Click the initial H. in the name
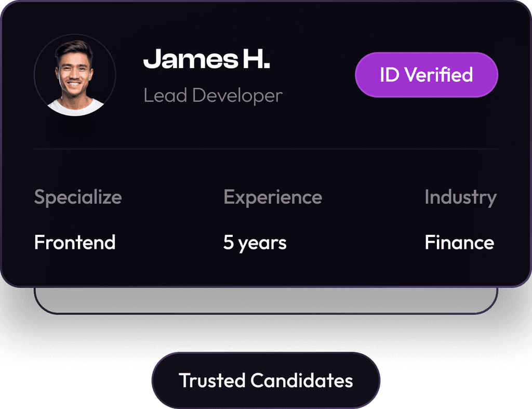This screenshot has width=532, height=409. [256, 59]
